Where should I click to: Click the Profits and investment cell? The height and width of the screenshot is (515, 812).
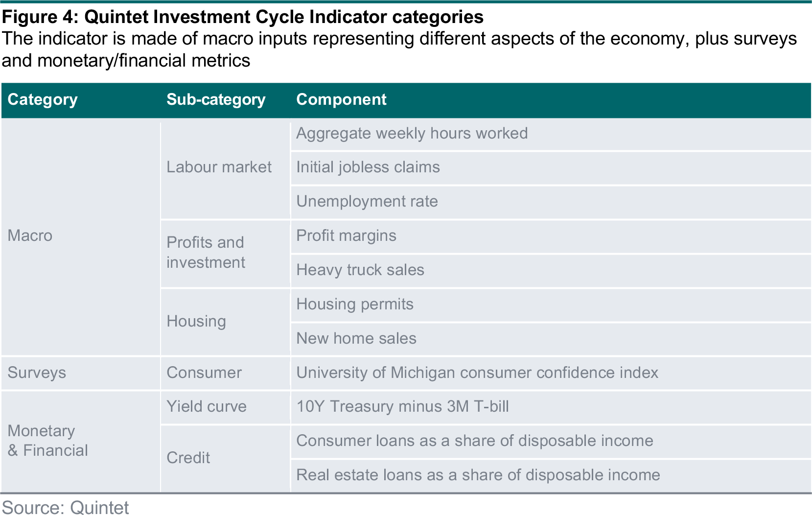(226, 254)
